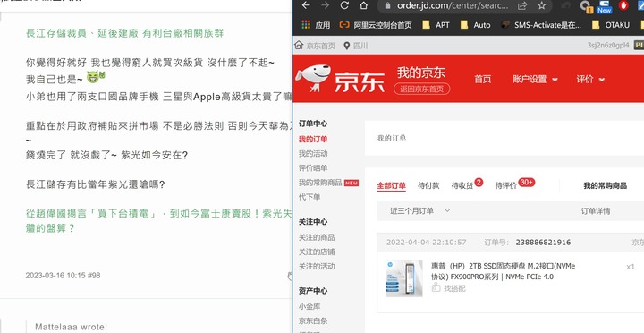The image size is (644, 333).
Task: Open the extension with orange badge 1
Action: (585, 6)
